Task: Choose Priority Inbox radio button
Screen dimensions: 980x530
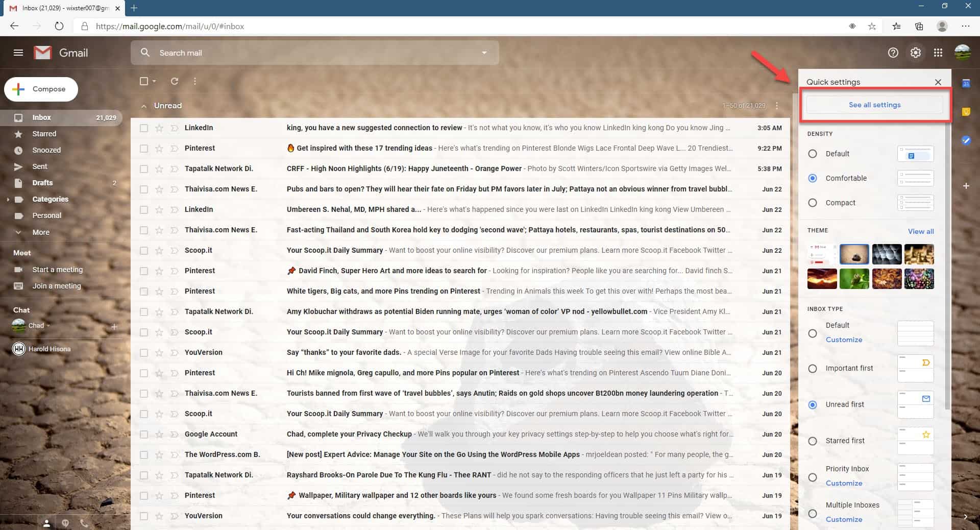Action: (x=813, y=477)
